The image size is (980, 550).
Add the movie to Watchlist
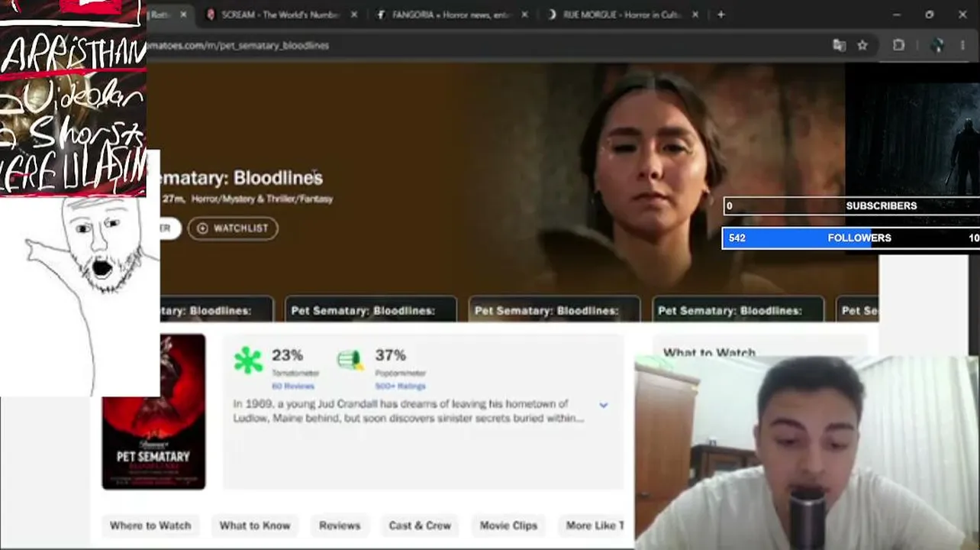233,228
